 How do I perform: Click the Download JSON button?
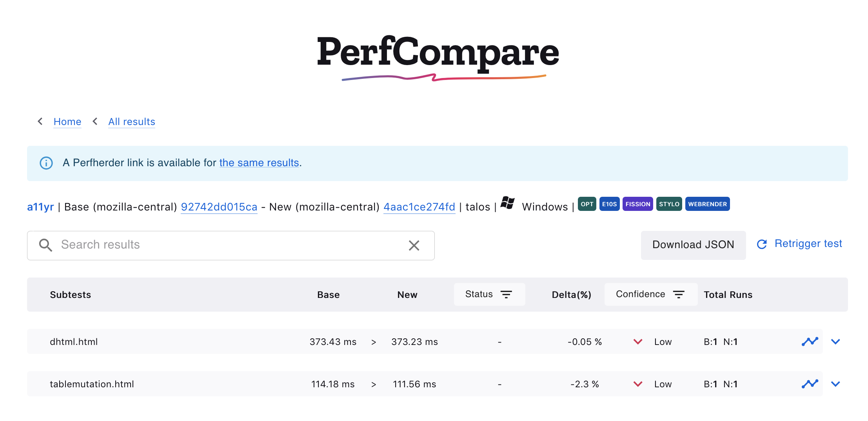coord(693,245)
